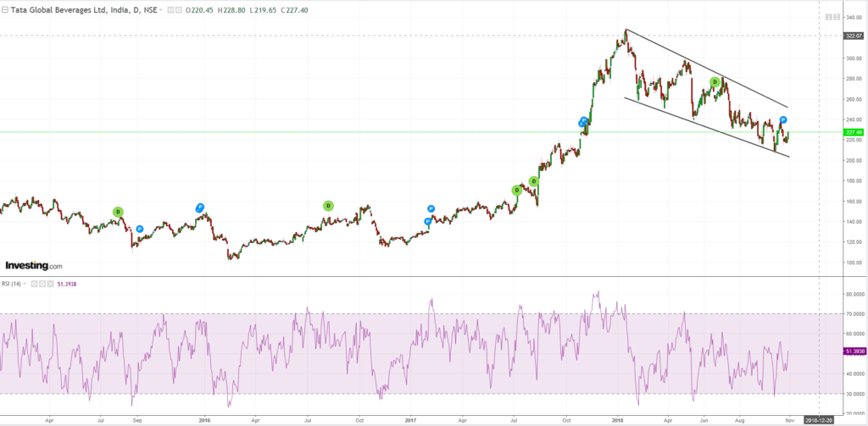
Task: Click the 280.00 price axis label
Action: 854,79
